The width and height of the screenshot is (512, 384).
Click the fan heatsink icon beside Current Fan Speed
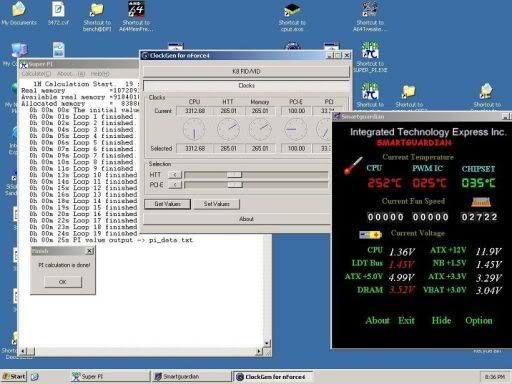[481, 202]
